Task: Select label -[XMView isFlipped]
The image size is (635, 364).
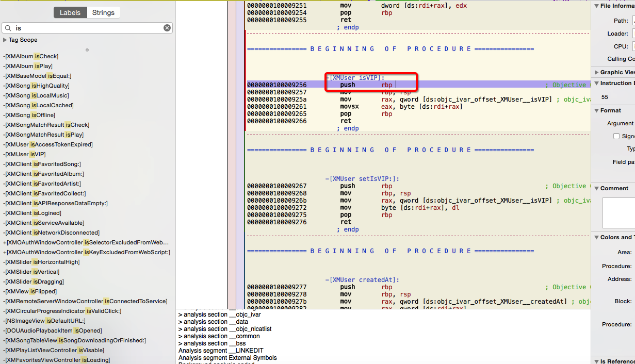Action: pyautogui.click(x=30, y=291)
